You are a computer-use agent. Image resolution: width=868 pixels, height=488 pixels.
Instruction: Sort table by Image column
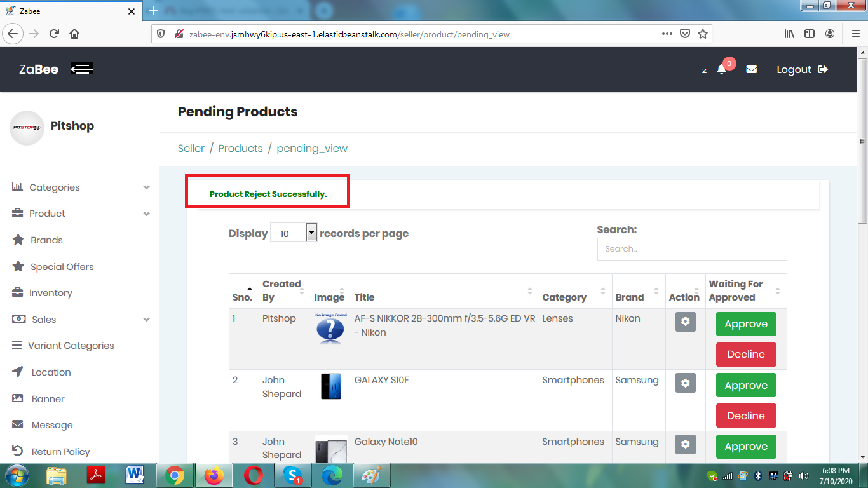click(331, 291)
